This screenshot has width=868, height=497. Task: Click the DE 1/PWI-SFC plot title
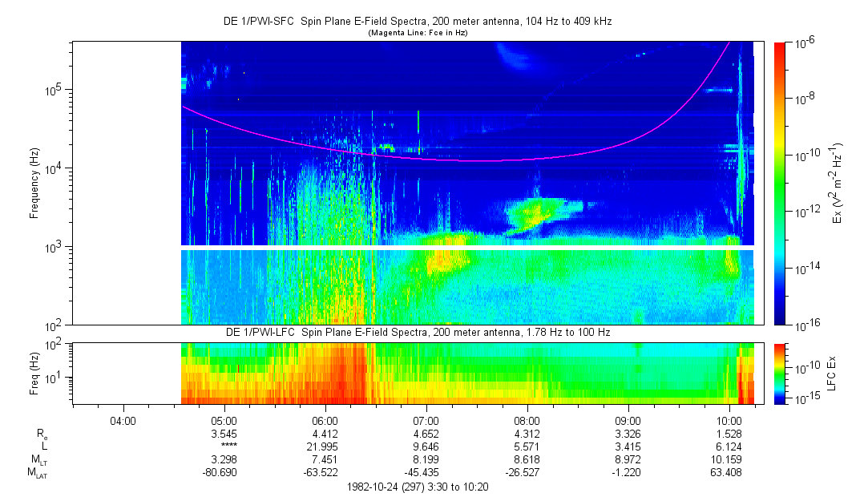pyautogui.click(x=417, y=21)
